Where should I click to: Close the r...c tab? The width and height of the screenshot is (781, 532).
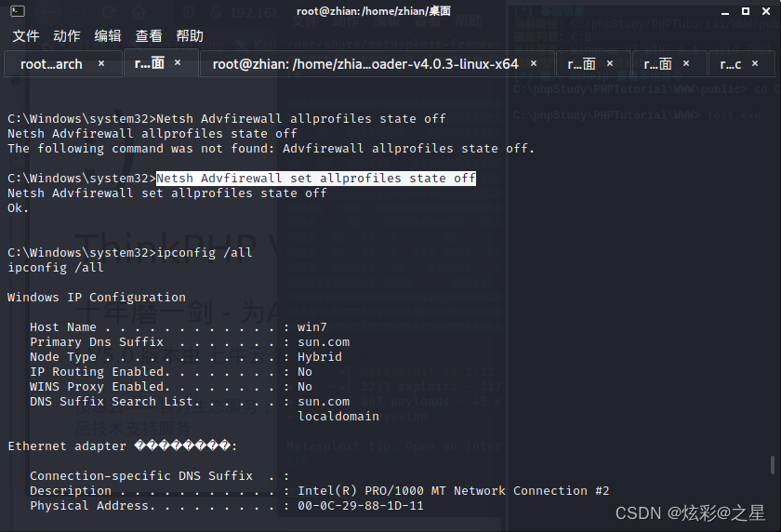(755, 63)
